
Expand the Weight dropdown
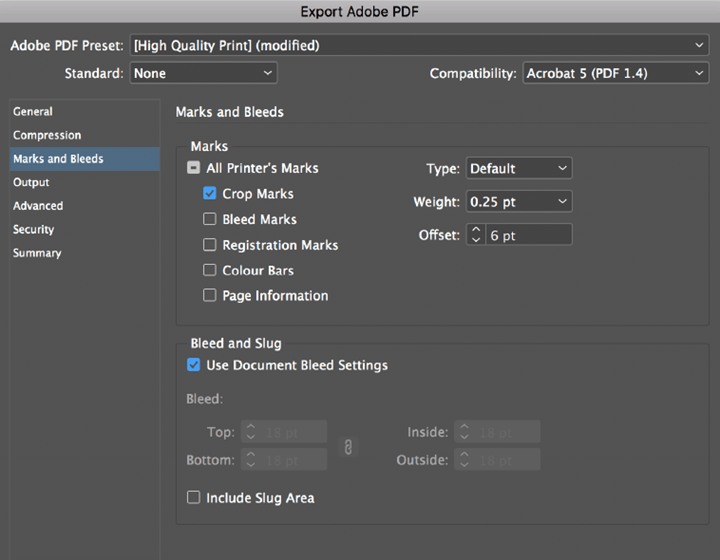[519, 202]
